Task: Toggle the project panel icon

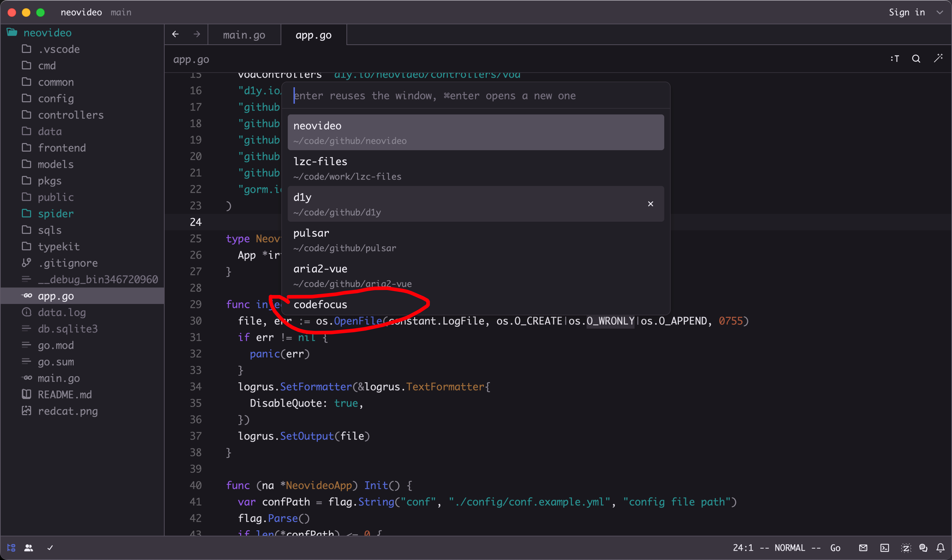Action: [x=11, y=547]
